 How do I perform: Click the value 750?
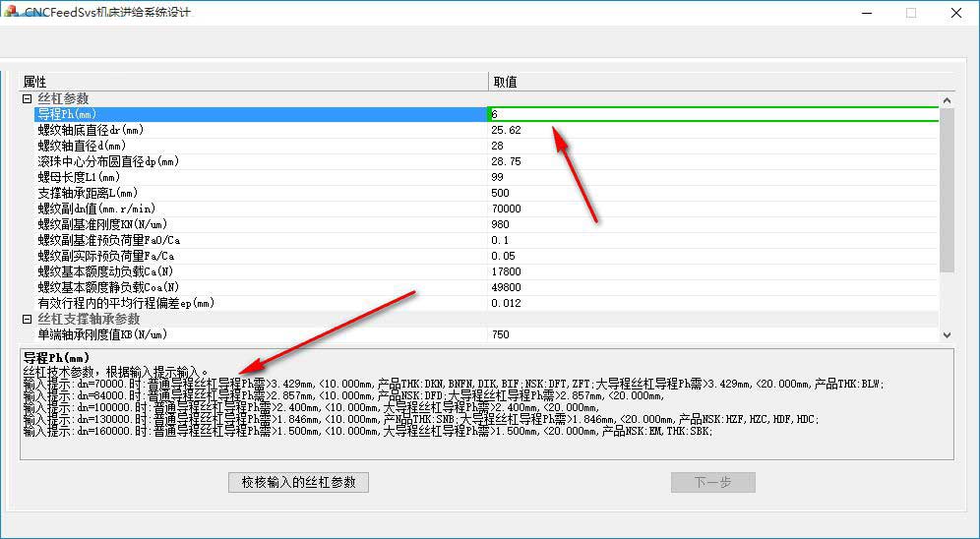(500, 334)
